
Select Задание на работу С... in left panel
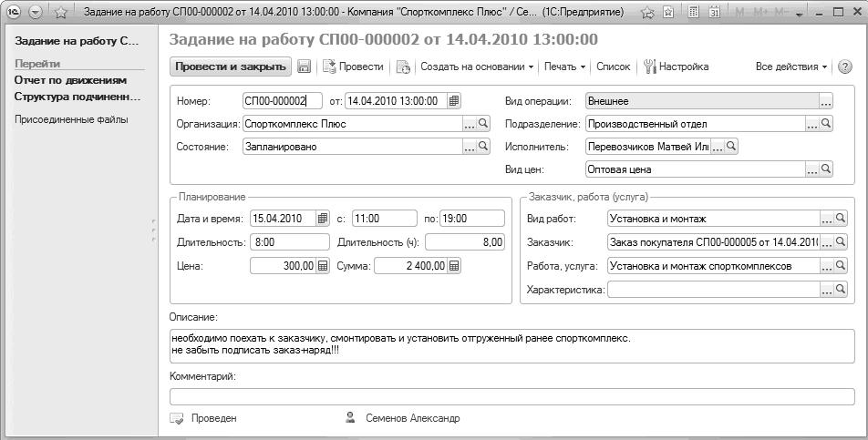coord(77,41)
